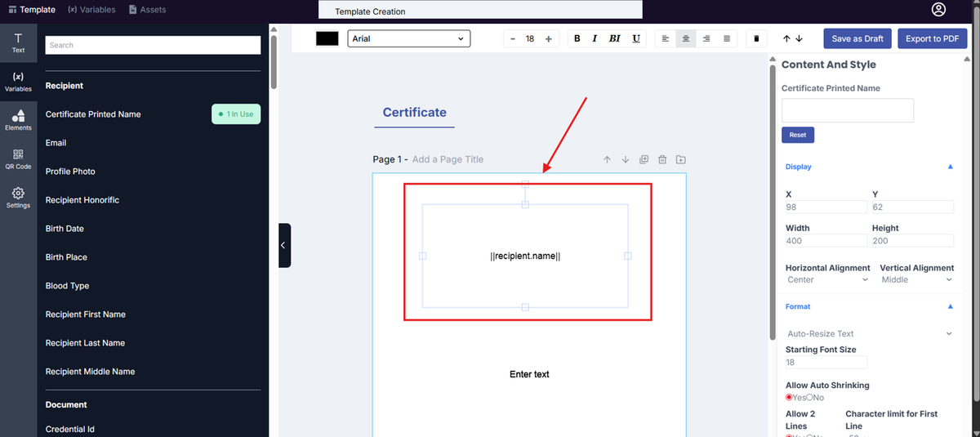Duplicate Page 1
Viewport: 980px width, 437px height.
[644, 159]
